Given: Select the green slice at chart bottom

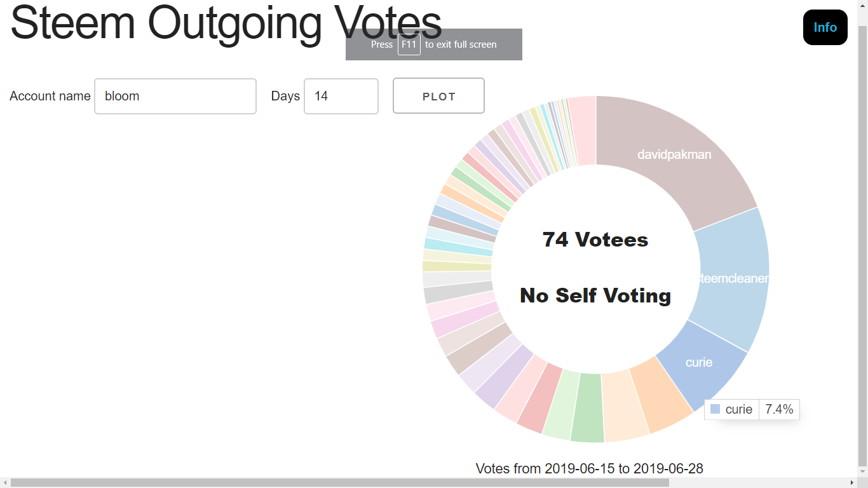Looking at the screenshot, I should [587, 409].
